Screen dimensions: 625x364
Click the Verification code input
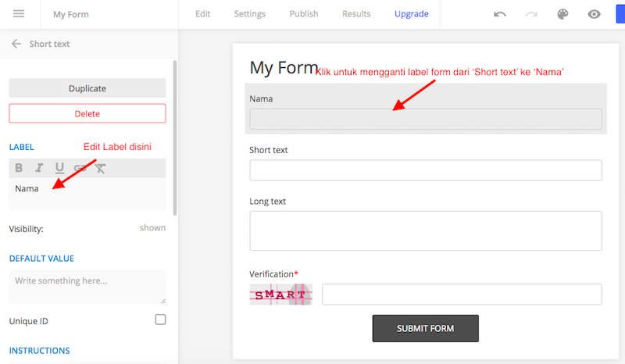tap(462, 294)
